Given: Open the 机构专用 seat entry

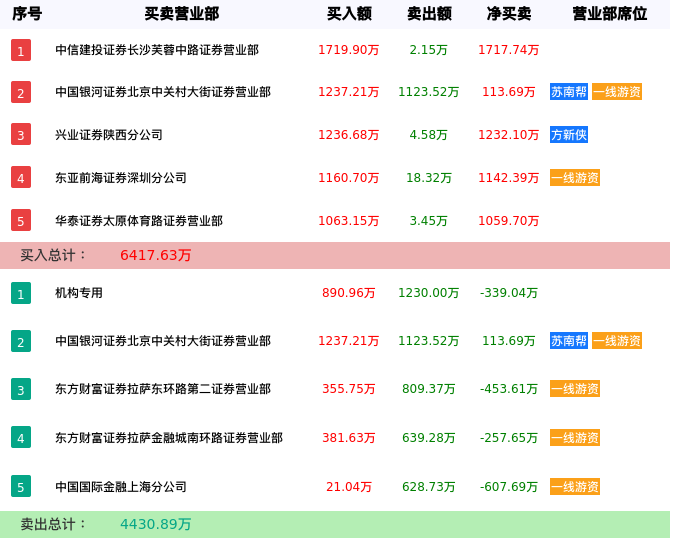Looking at the screenshot, I should click(x=79, y=293).
